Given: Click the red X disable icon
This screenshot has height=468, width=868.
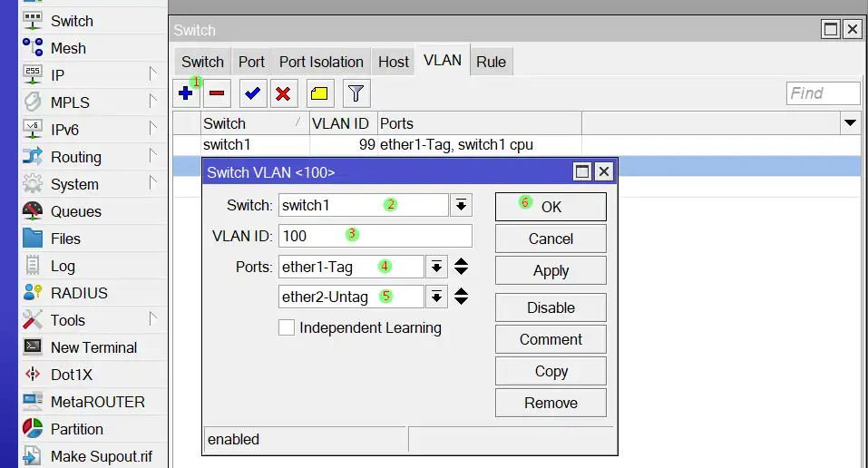Looking at the screenshot, I should coord(284,93).
